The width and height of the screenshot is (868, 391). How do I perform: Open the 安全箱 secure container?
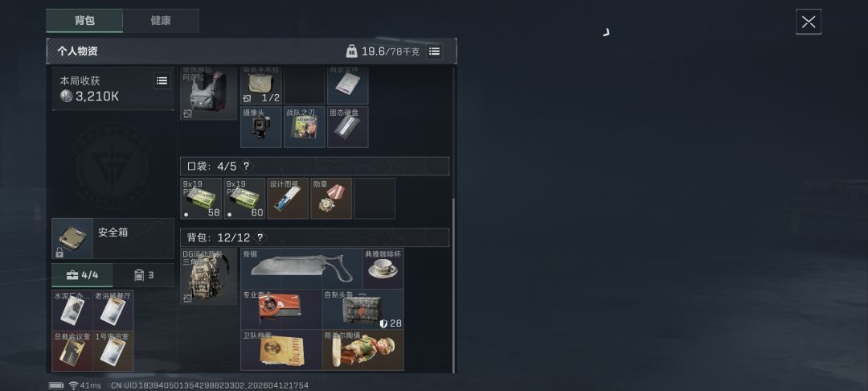click(x=113, y=238)
